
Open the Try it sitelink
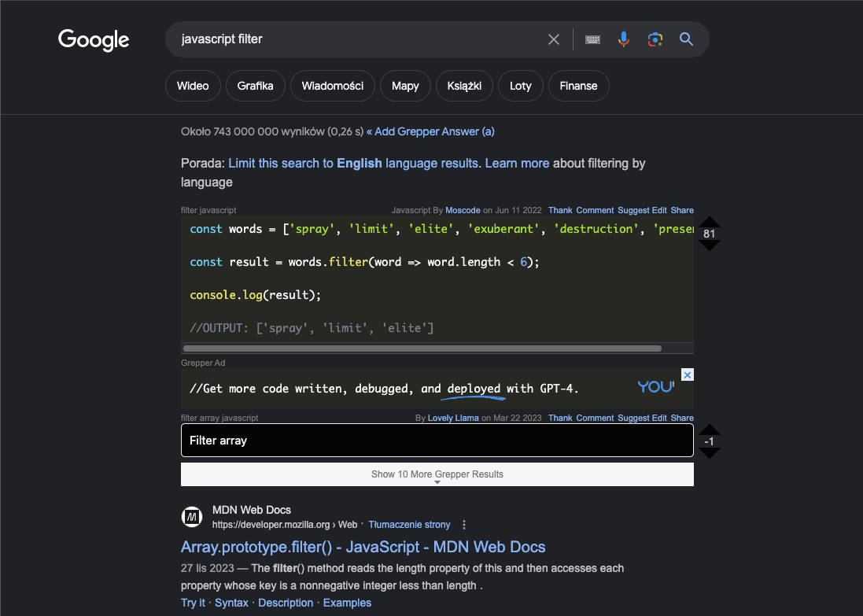[194, 603]
